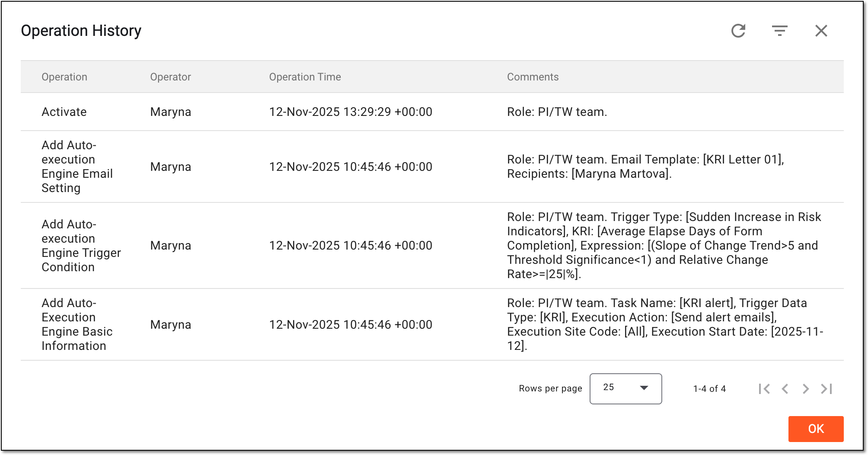
Task: Close the Operation History dialog
Action: point(821,31)
